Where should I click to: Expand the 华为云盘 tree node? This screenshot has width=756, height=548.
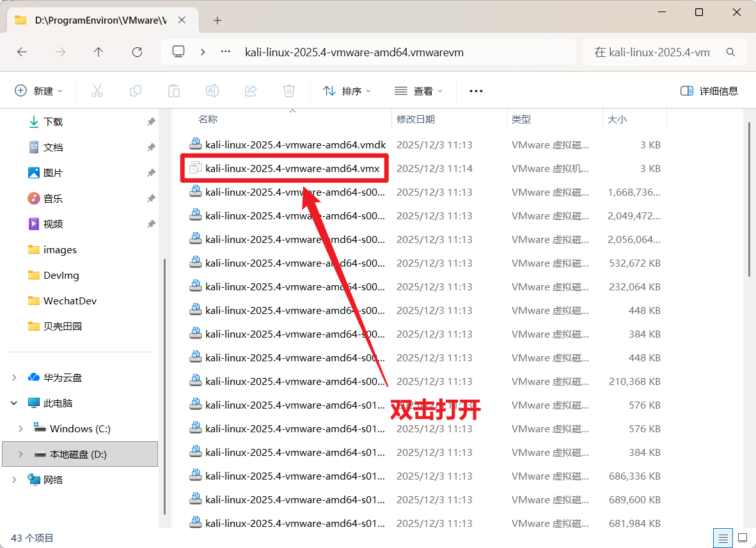[x=15, y=377]
